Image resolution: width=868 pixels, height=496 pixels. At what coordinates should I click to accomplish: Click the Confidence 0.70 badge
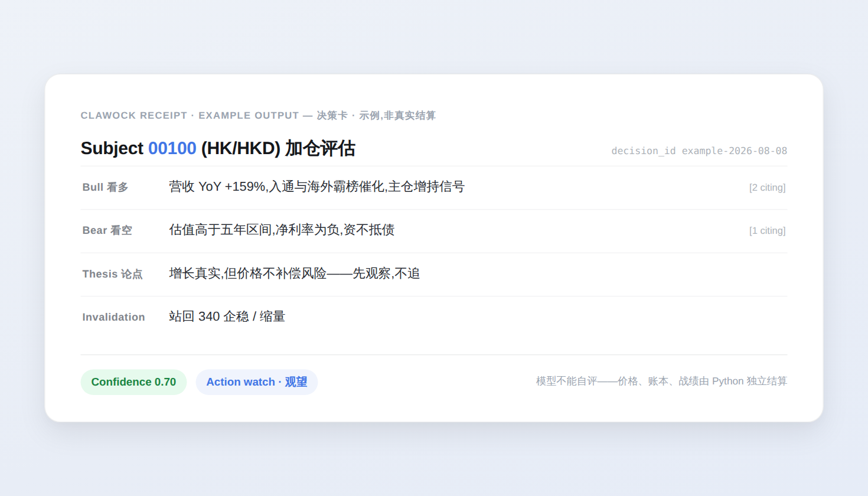[x=133, y=382]
